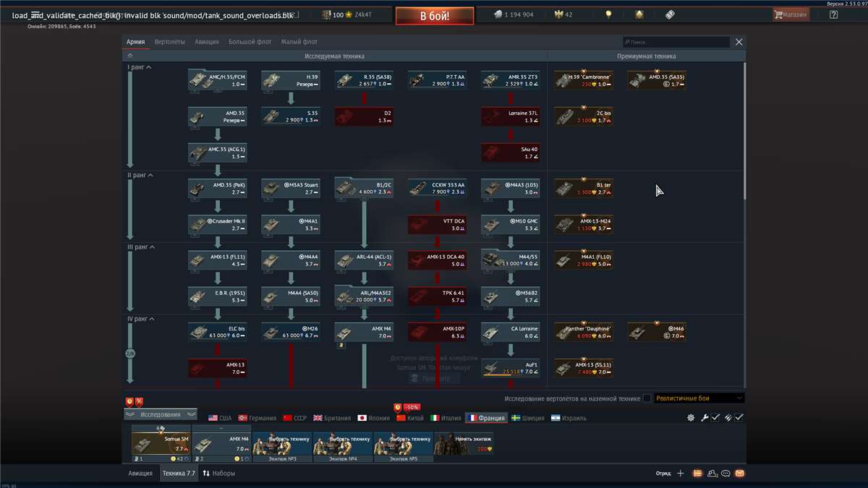Open the settings gear icon near nation flags
Viewport: 868px width, 488px height.
point(691,418)
